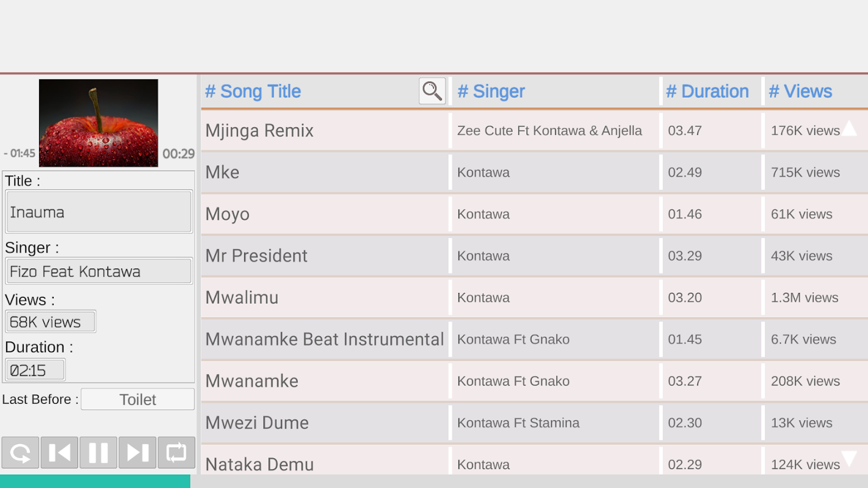The width and height of the screenshot is (868, 488).
Task: Sort the list by Song Title header
Action: [253, 91]
